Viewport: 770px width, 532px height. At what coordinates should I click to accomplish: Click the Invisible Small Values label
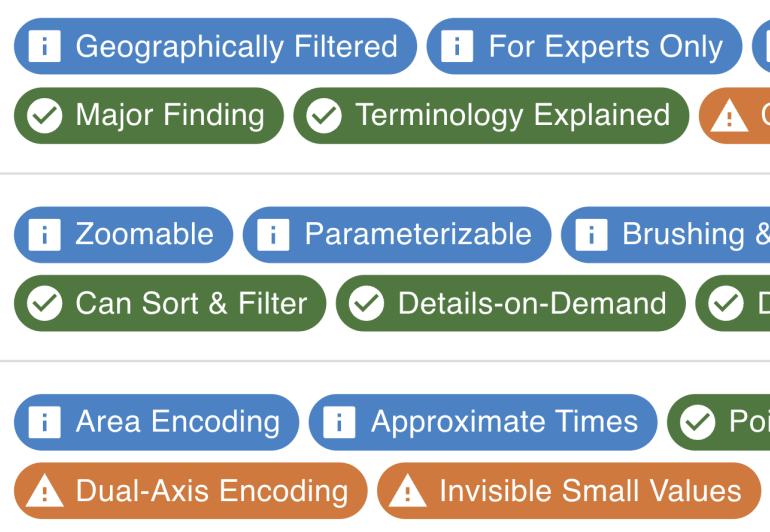[590, 491]
